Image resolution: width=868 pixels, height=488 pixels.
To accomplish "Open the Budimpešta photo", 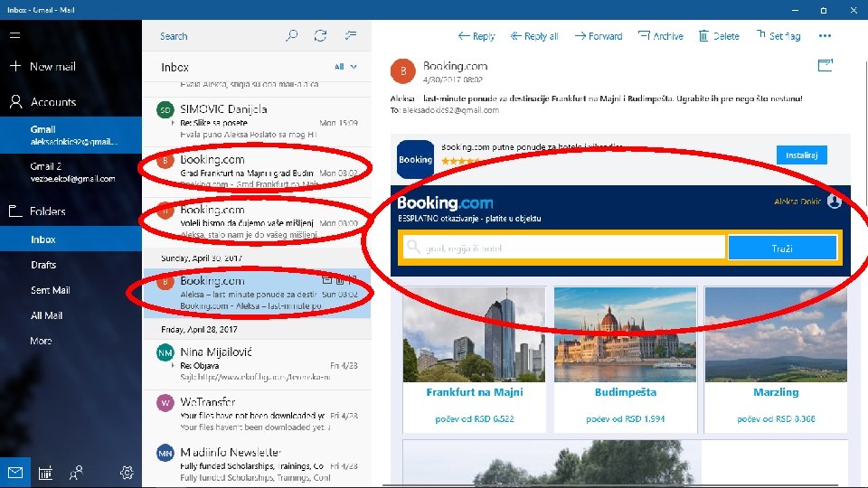I will pyautogui.click(x=625, y=334).
